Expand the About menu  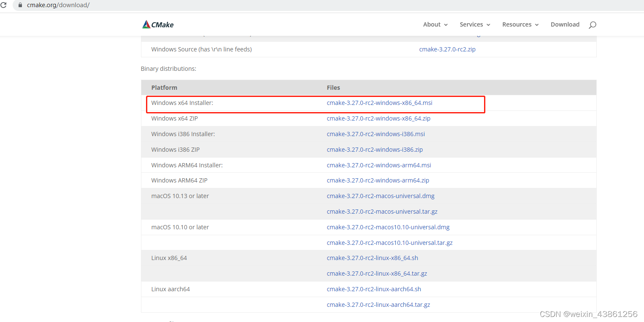coord(436,24)
